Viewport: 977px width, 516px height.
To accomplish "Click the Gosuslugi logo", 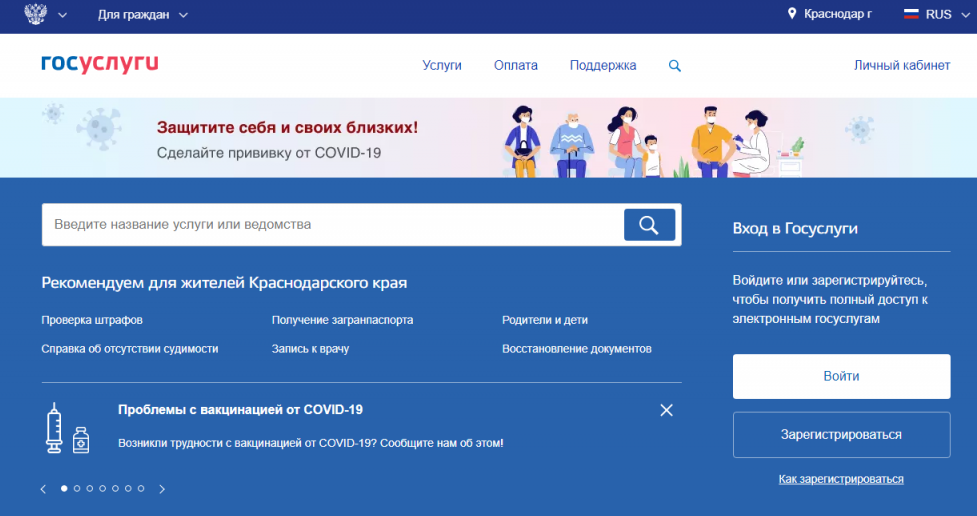I will click(100, 64).
